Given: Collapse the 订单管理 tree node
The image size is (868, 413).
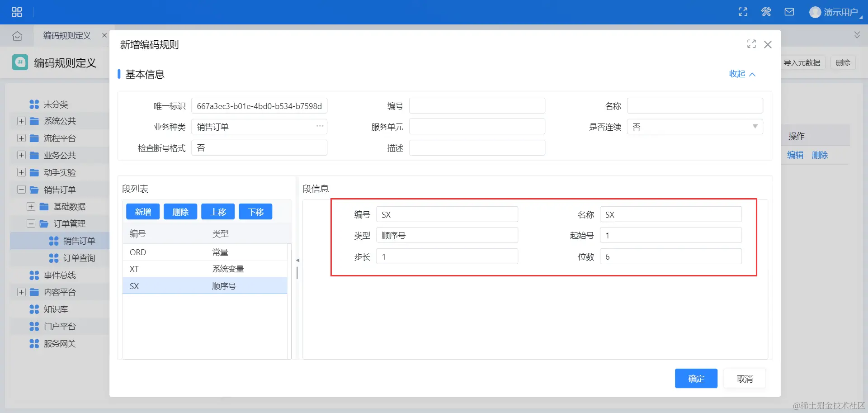Looking at the screenshot, I should click(31, 224).
